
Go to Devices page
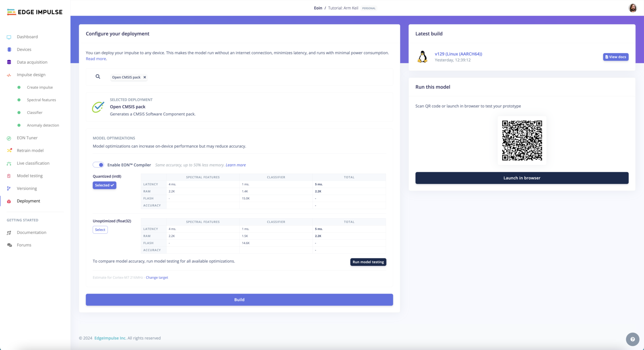point(24,50)
